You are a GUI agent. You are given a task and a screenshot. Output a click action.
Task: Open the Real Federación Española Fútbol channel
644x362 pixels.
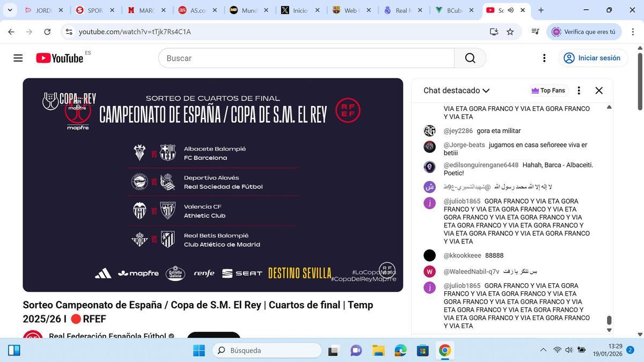(x=107, y=336)
